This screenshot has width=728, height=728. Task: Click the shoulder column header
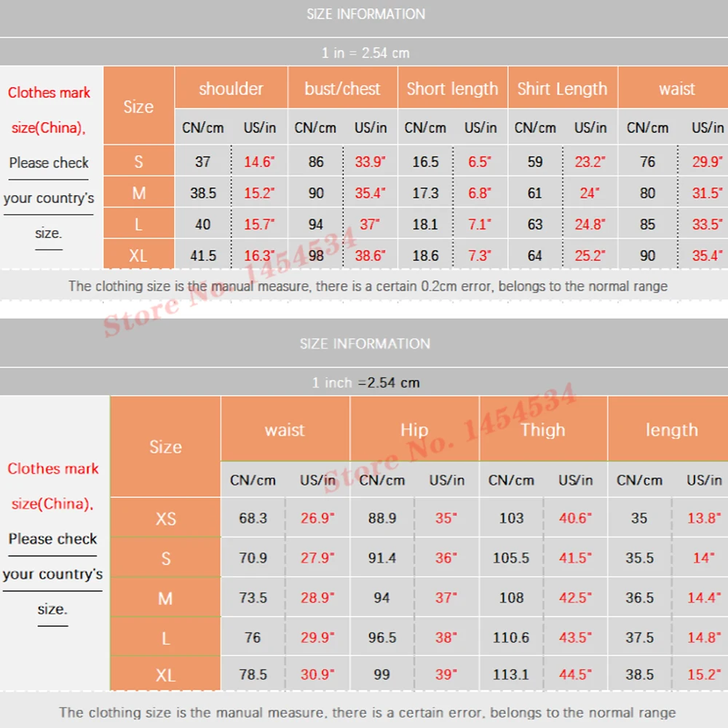232,88
